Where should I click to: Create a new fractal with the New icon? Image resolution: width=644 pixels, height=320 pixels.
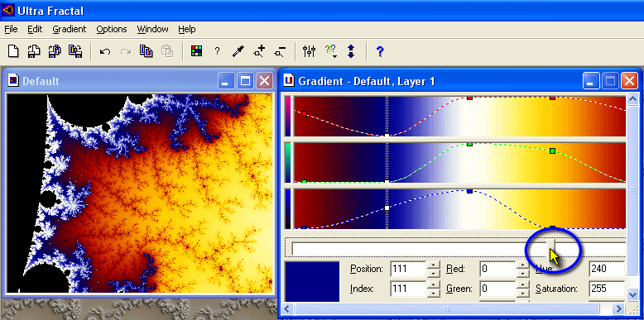pos(14,51)
